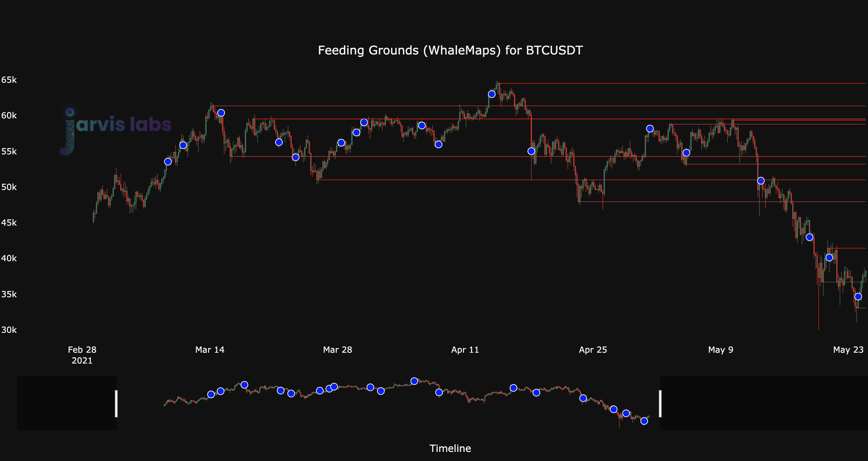Click the Mar 28 x-axis date label

pos(337,350)
